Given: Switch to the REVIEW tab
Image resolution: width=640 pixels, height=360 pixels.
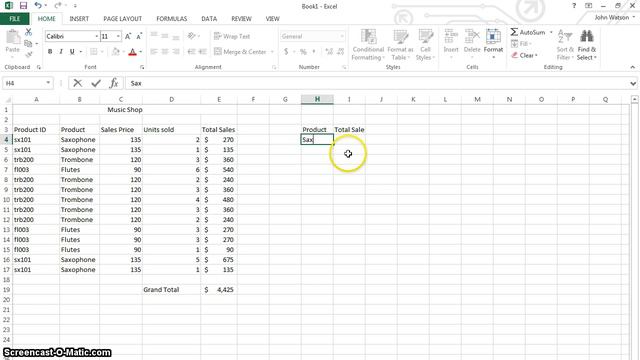Looking at the screenshot, I should 242,19.
